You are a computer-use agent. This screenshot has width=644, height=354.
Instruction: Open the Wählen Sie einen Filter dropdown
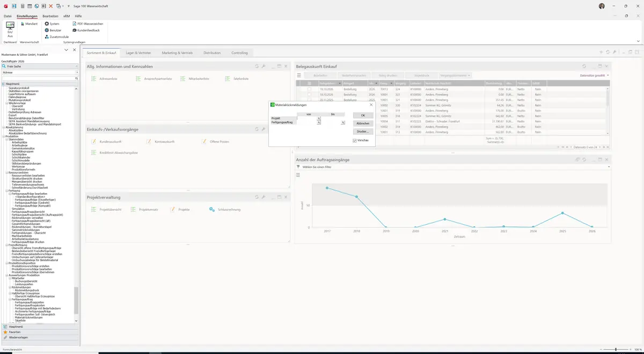point(453,167)
